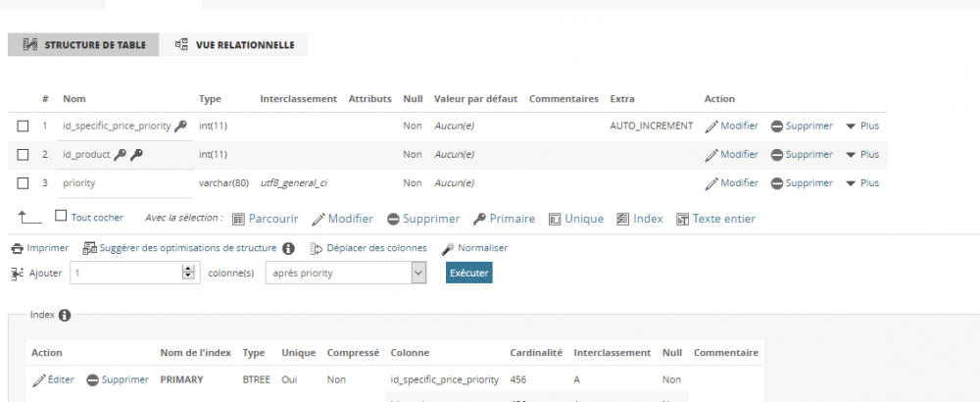Image resolution: width=980 pixels, height=402 pixels.
Task: Click the Exécuter button
Action: point(468,274)
